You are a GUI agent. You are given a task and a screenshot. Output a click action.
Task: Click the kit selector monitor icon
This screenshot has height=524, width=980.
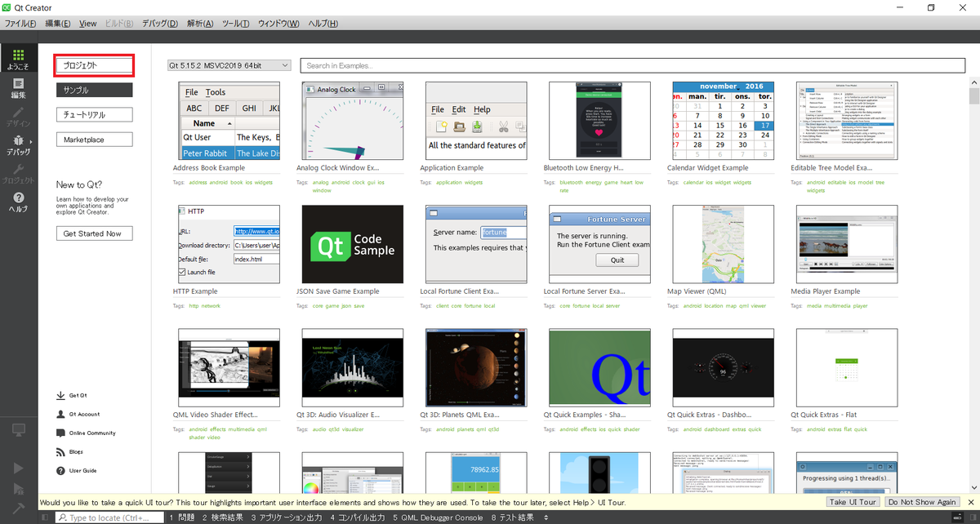18,430
